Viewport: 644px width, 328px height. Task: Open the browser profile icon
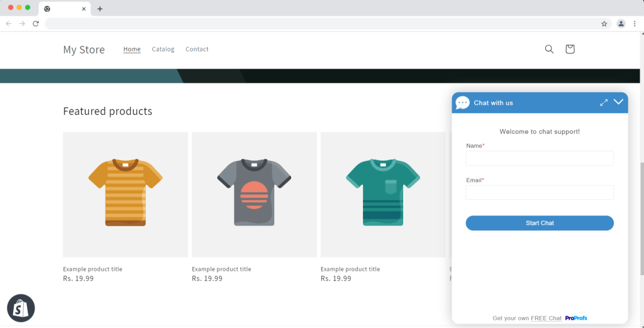pyautogui.click(x=621, y=24)
